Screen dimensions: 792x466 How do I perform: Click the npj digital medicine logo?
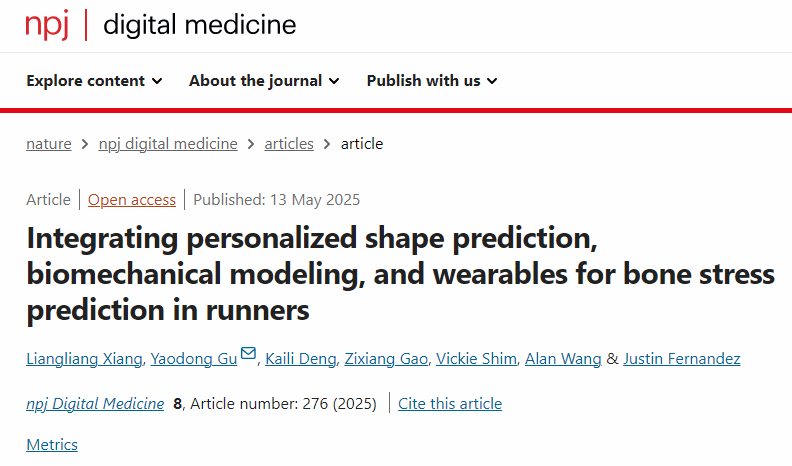[161, 25]
